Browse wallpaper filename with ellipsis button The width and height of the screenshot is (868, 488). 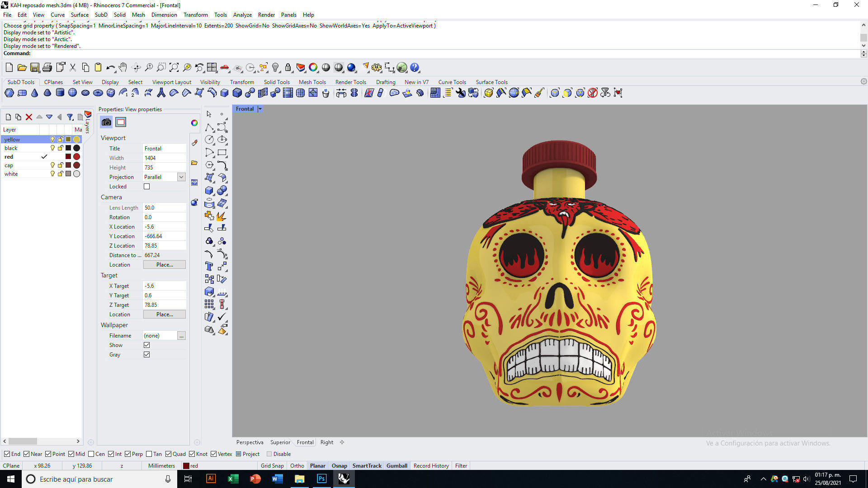[181, 336]
